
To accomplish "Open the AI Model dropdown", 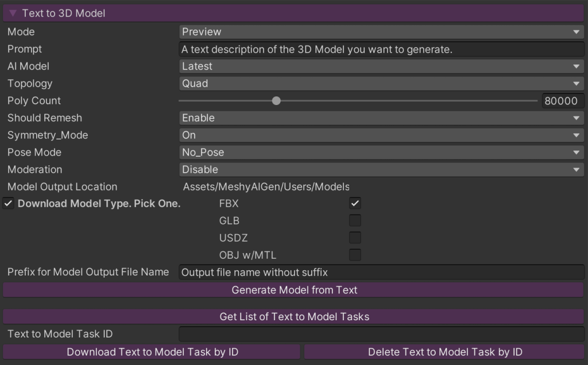I will click(381, 66).
